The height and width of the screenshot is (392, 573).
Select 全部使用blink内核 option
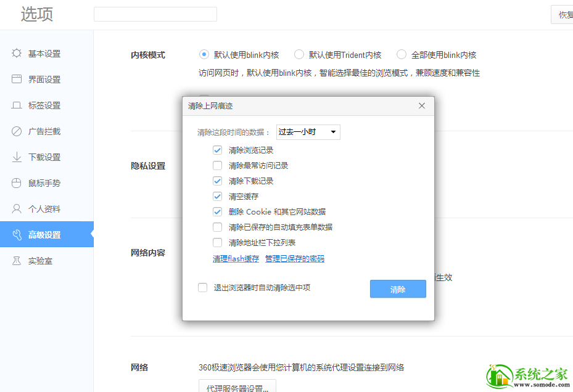point(402,54)
